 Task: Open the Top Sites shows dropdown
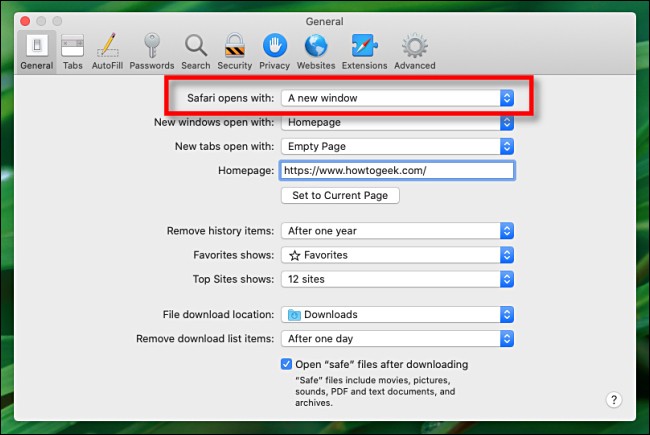[x=397, y=279]
